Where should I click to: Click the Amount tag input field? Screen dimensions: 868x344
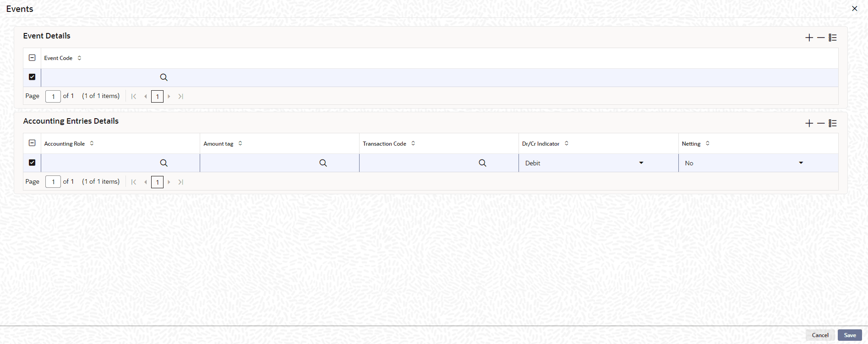pyautogui.click(x=260, y=163)
